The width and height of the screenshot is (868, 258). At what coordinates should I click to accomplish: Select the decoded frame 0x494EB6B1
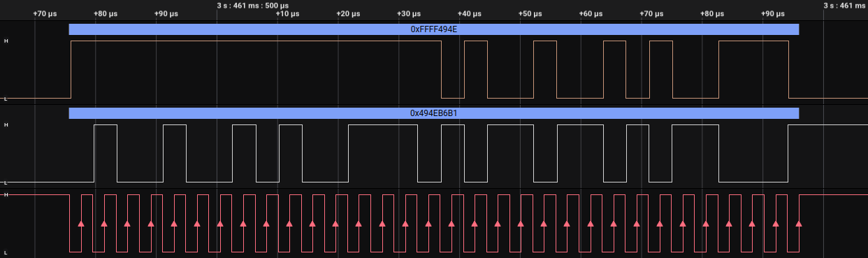coord(433,113)
